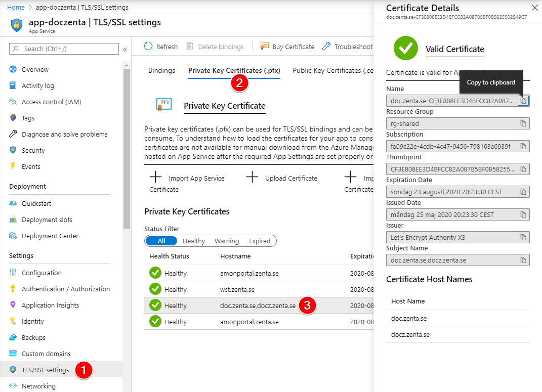The width and height of the screenshot is (542, 392).
Task: Select the Healthy status filter
Action: (194, 241)
